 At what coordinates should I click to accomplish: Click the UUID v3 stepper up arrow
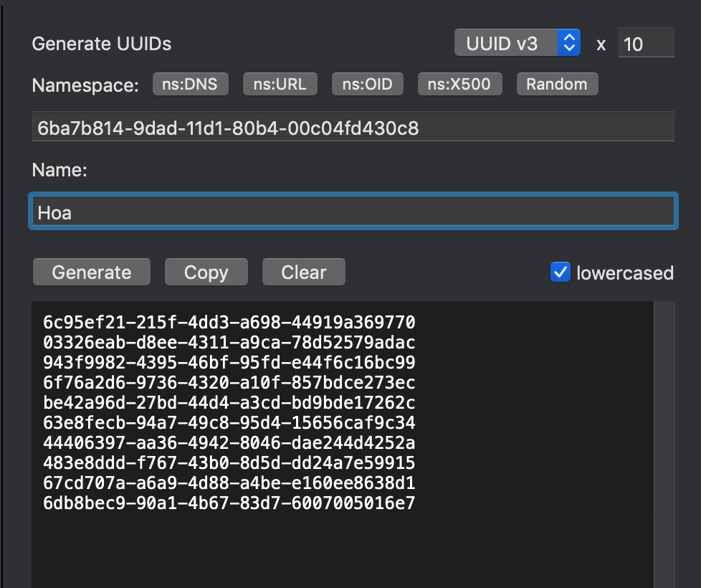[x=568, y=37]
